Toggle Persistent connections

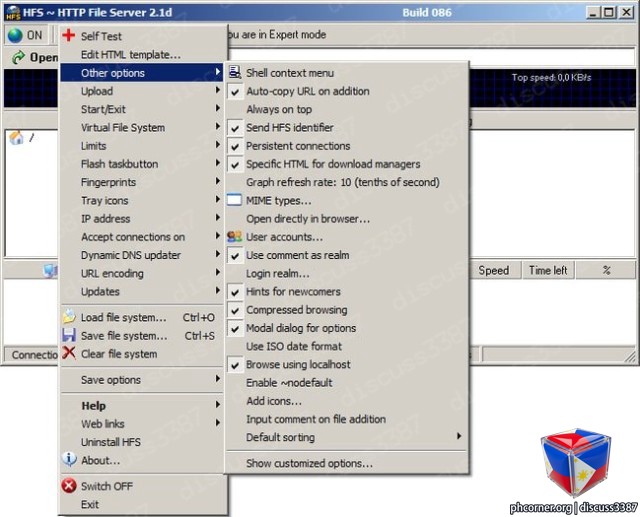tap(347, 146)
